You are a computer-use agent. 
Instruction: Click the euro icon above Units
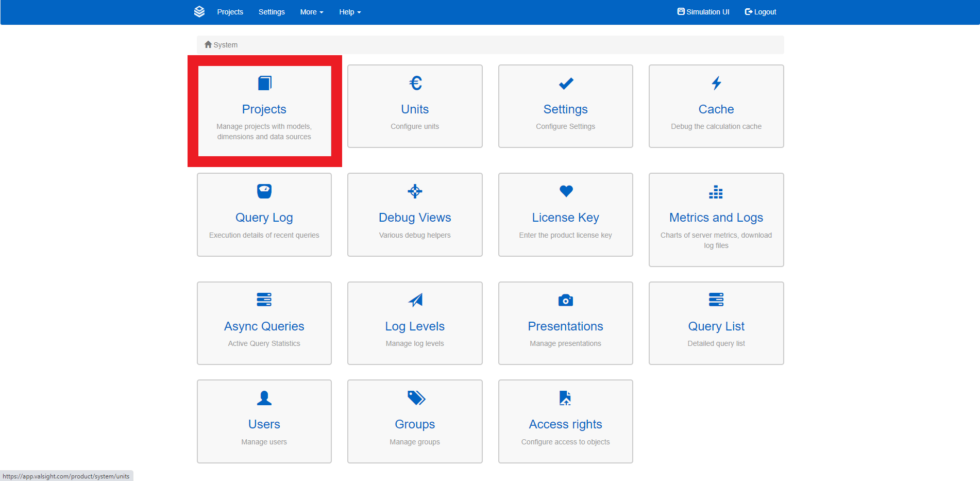(415, 83)
